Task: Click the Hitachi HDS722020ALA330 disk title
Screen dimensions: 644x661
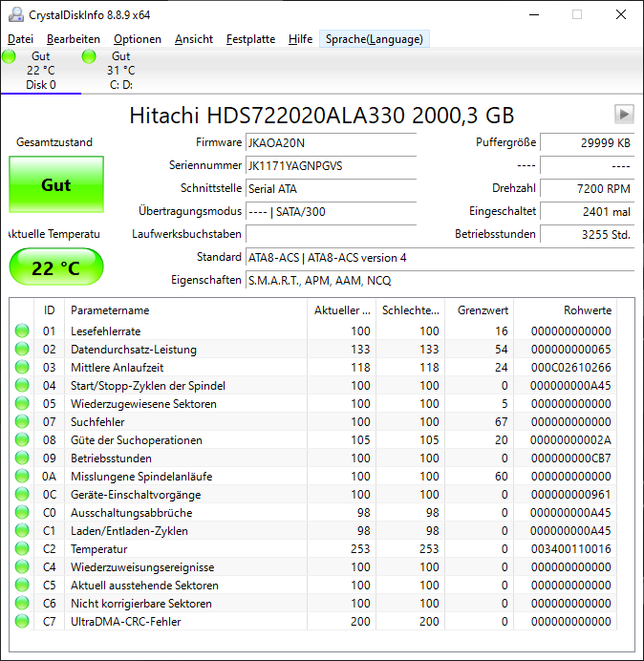Action: (x=321, y=115)
